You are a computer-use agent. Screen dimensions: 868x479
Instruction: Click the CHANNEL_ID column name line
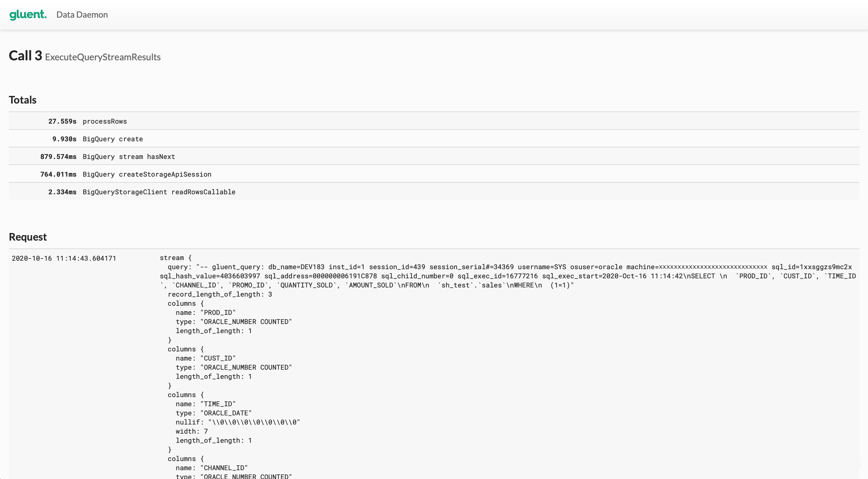pyautogui.click(x=211, y=468)
